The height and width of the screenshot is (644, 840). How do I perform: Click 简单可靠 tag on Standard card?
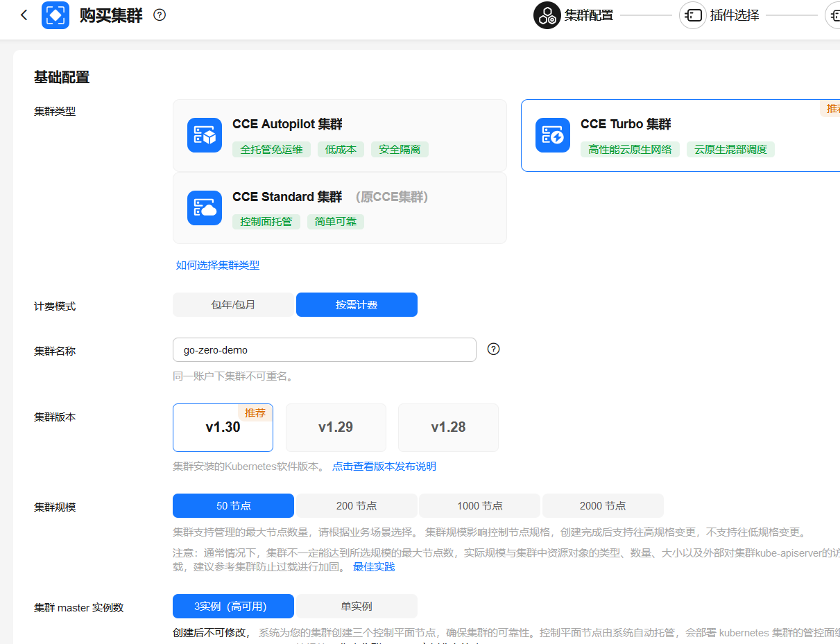pyautogui.click(x=336, y=222)
